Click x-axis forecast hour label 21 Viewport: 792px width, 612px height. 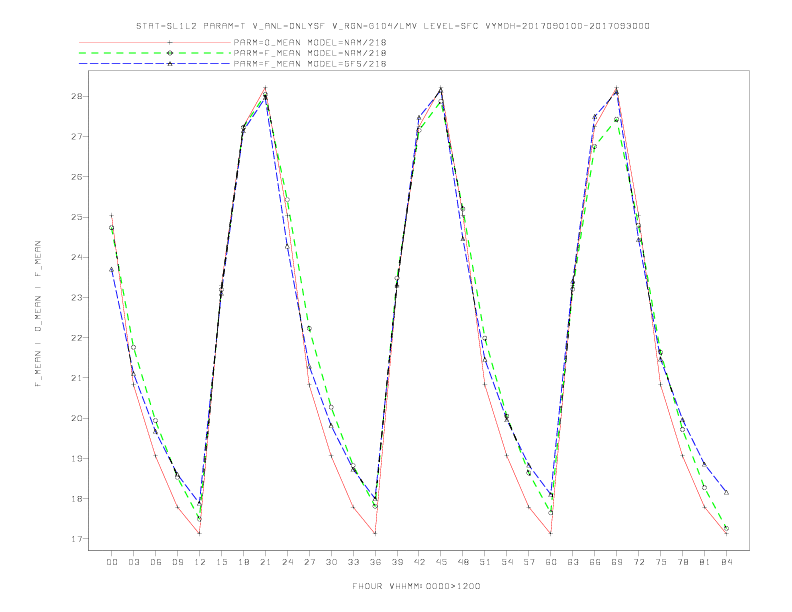coord(266,562)
